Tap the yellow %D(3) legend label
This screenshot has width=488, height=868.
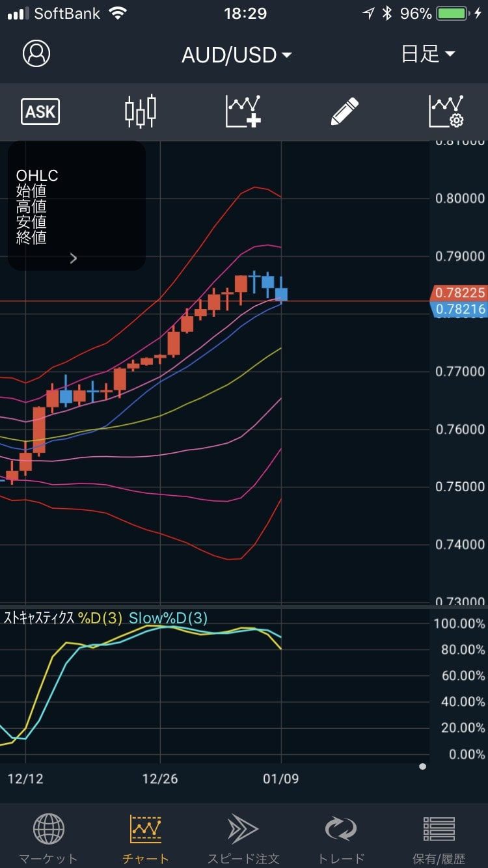(x=100, y=618)
